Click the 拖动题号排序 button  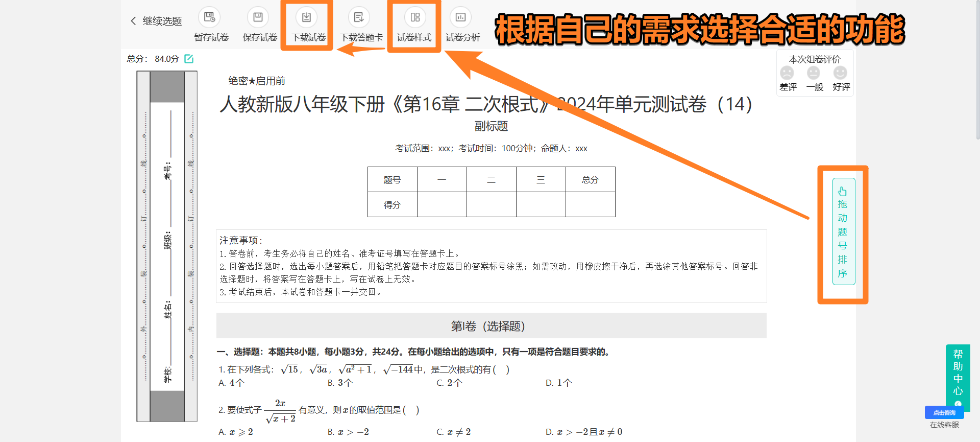coord(844,231)
